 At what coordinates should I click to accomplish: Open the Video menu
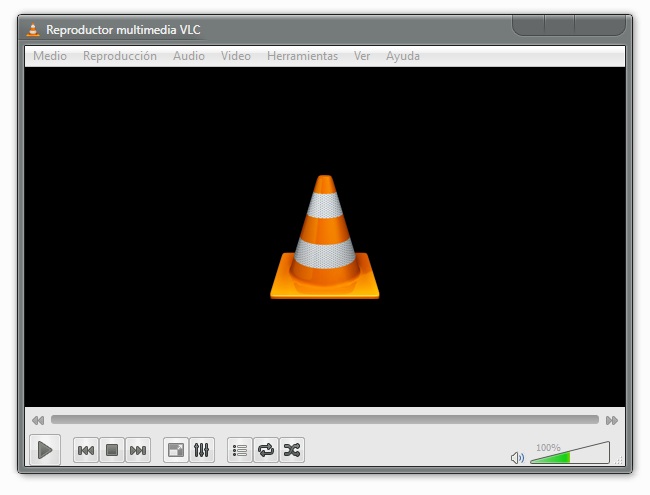[235, 56]
